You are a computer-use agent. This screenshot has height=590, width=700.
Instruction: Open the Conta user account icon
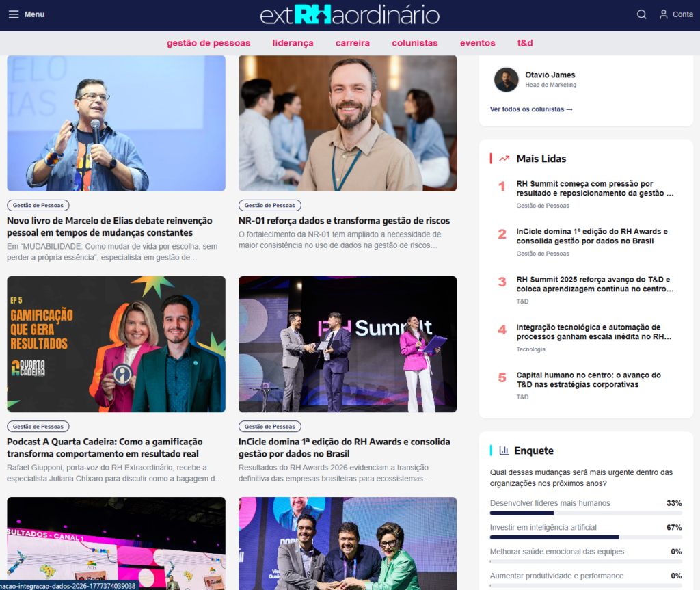click(664, 14)
